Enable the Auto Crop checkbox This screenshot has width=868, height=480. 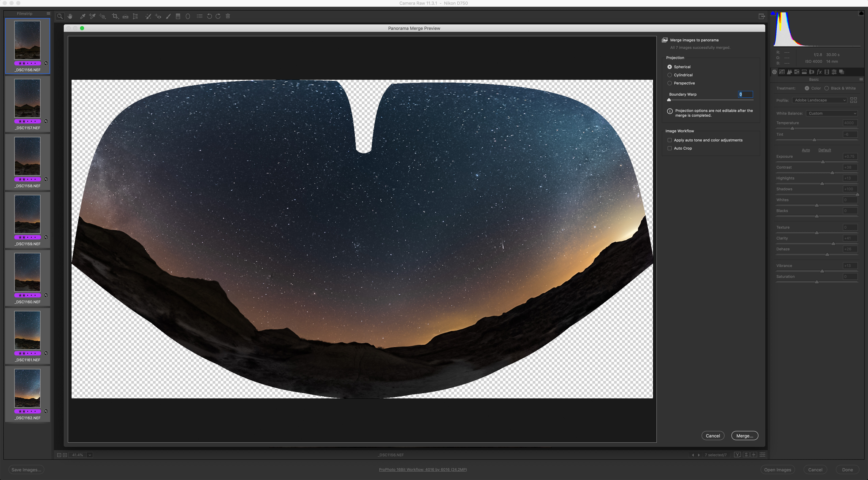coord(669,148)
